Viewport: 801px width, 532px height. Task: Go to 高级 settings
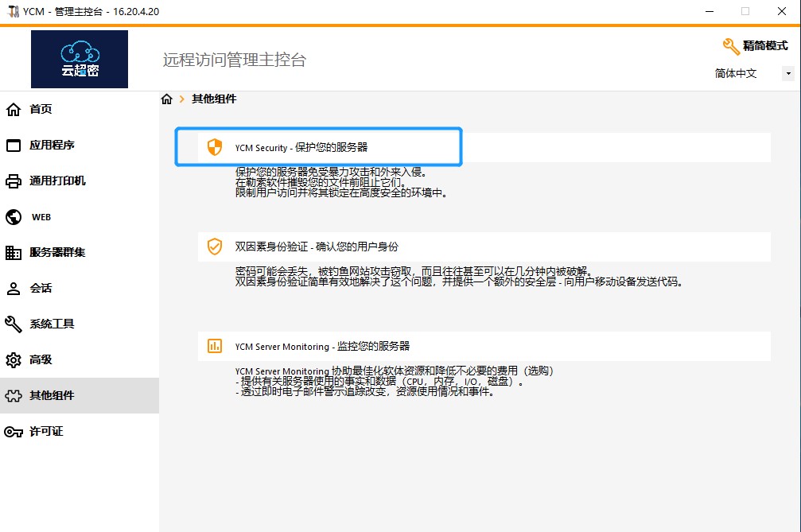point(80,360)
